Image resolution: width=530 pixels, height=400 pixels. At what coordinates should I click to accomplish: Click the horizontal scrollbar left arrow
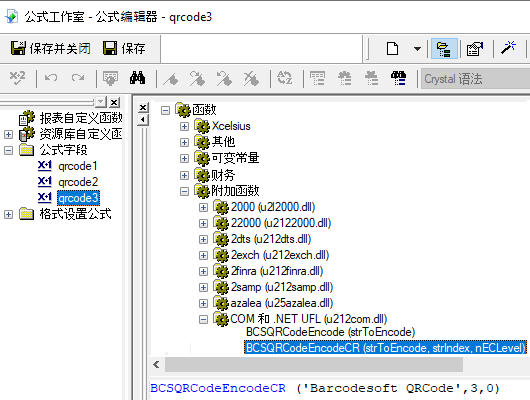pyautogui.click(x=156, y=364)
